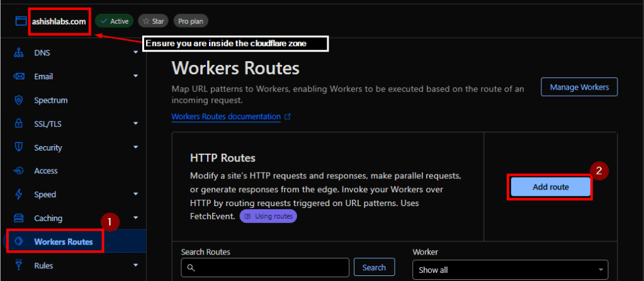Image resolution: width=644 pixels, height=281 pixels.
Task: Select the Spectrum shield icon
Action: pyautogui.click(x=19, y=100)
